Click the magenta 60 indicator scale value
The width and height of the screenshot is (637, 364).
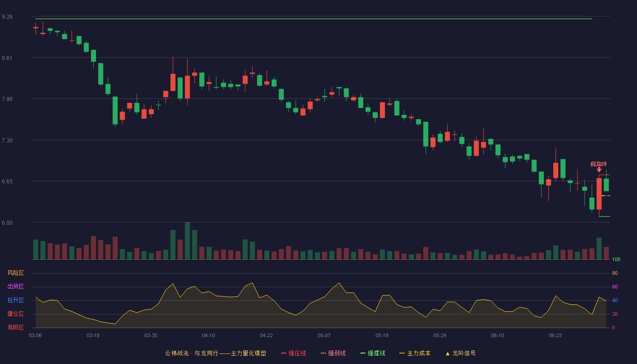(x=615, y=287)
